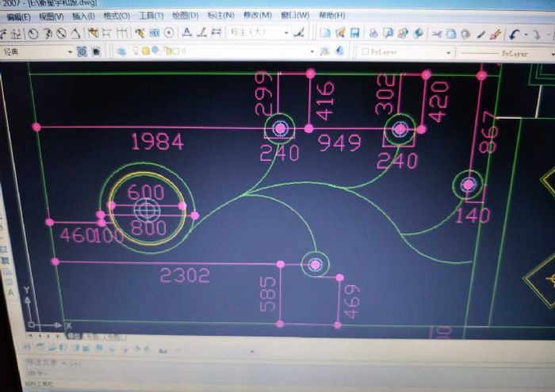Toggle the layer freeze sun icon
This screenshot has height=392, width=555.
pos(144,51)
